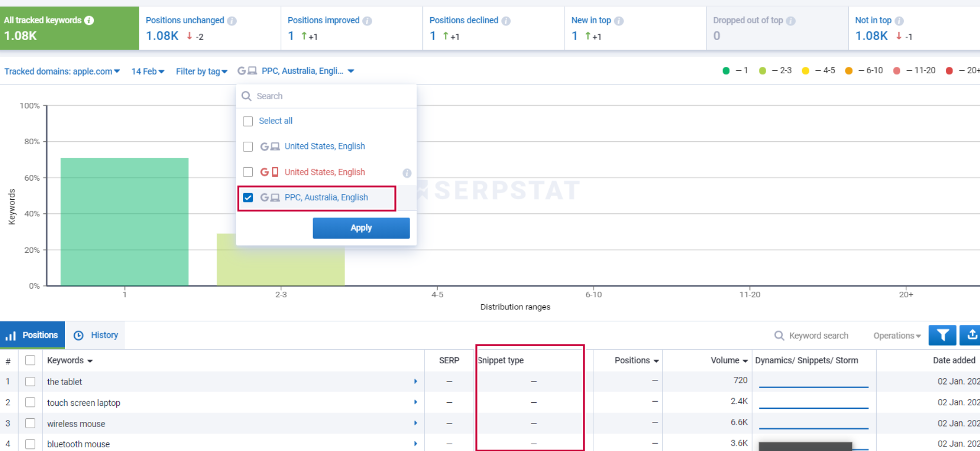Click the orange 6-10 legend dot
The height and width of the screenshot is (451, 980).
pyautogui.click(x=849, y=71)
